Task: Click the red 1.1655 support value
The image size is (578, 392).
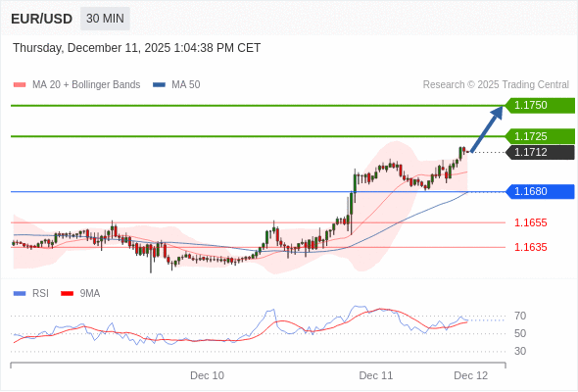Action: [530, 222]
